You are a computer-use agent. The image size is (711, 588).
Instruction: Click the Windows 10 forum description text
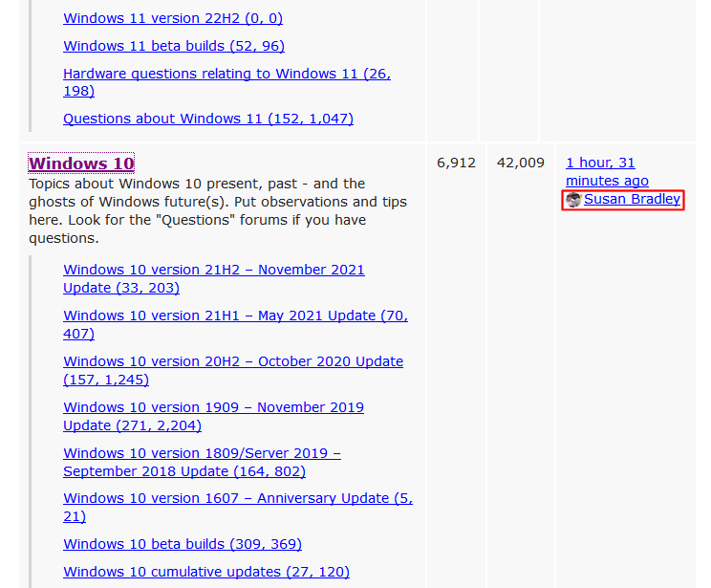click(217, 210)
